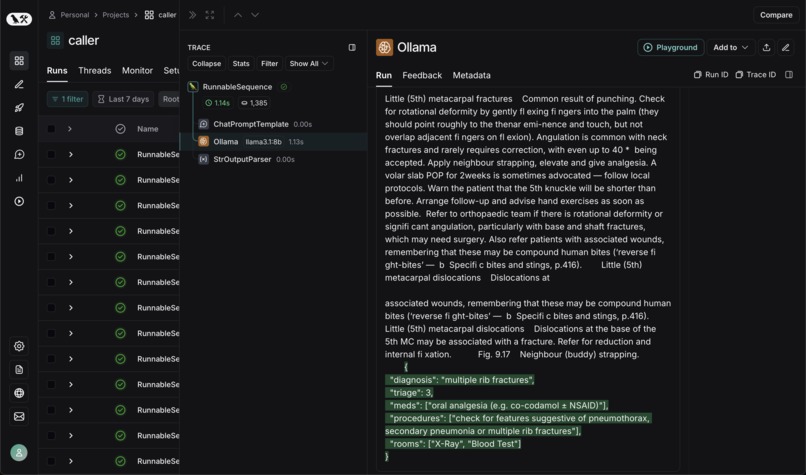
Task: Open settings gear in sidebar
Action: 19,346
